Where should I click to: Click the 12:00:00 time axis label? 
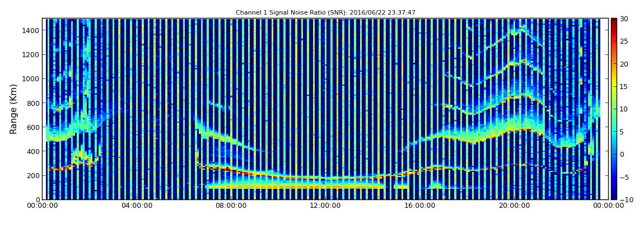point(324,206)
